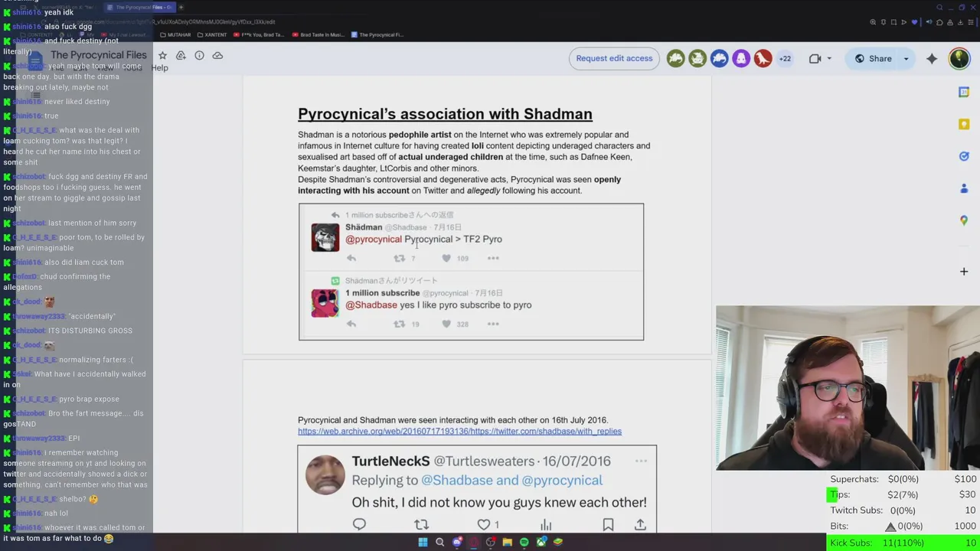The height and width of the screenshot is (551, 980).
Task: Click the streamer webcam overlay
Action: (848, 388)
